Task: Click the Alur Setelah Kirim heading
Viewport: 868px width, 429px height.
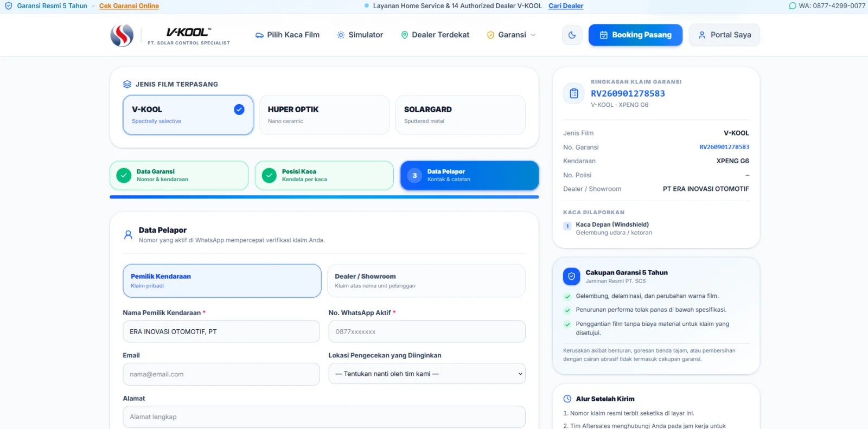Action: click(605, 399)
